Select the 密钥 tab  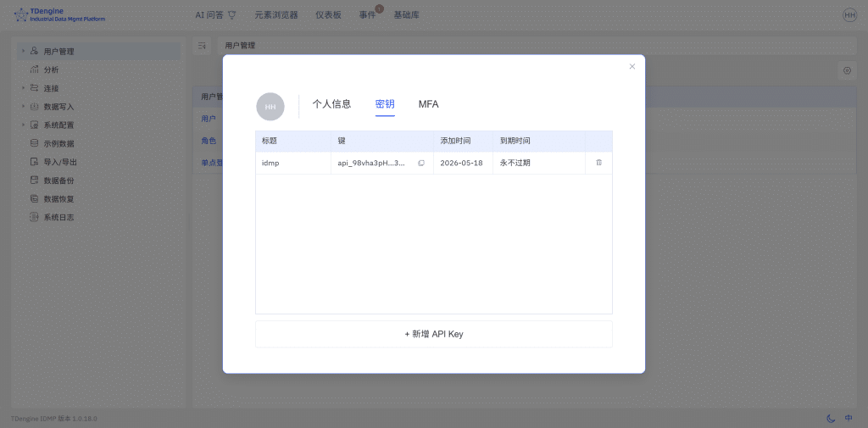(x=385, y=104)
